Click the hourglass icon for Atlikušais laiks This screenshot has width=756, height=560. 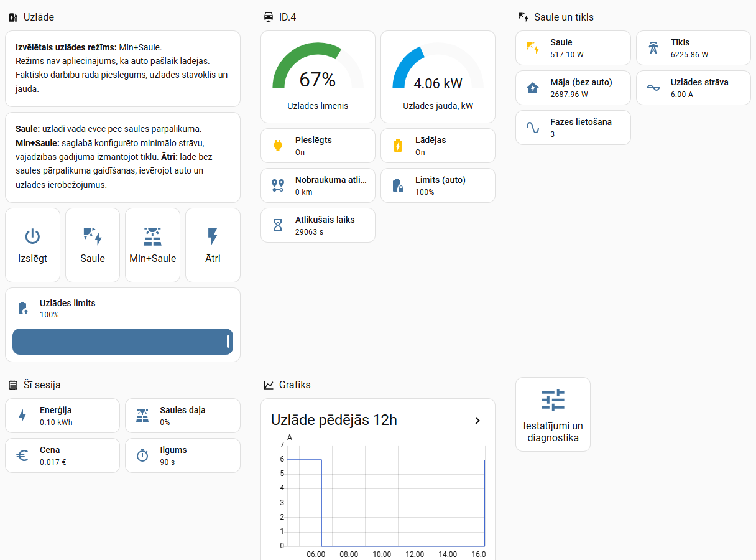pos(278,225)
